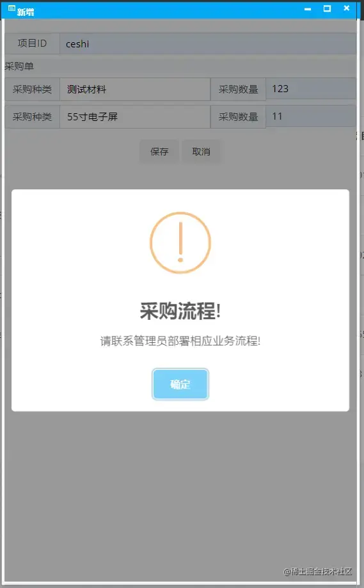Click the 项目ID label
364x588 pixels.
[x=32, y=44]
